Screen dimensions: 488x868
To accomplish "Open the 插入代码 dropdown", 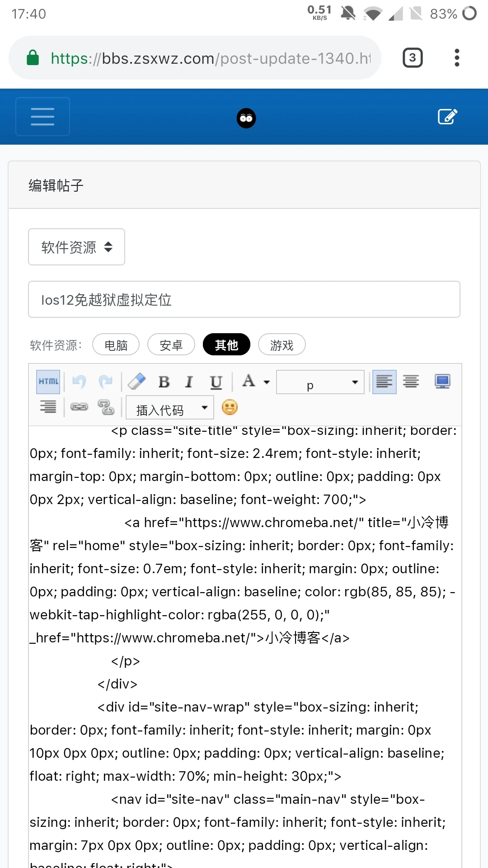I will coord(169,409).
